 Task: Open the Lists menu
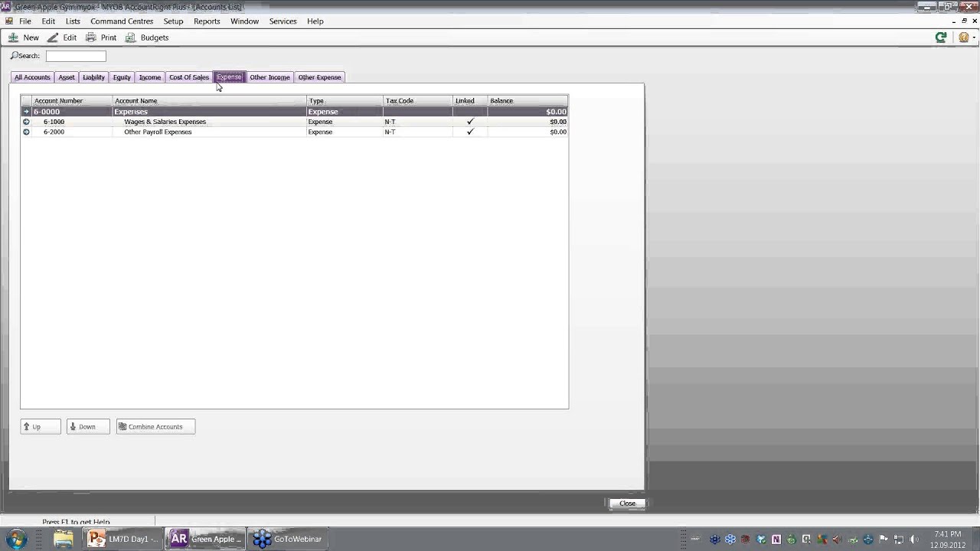(x=73, y=21)
